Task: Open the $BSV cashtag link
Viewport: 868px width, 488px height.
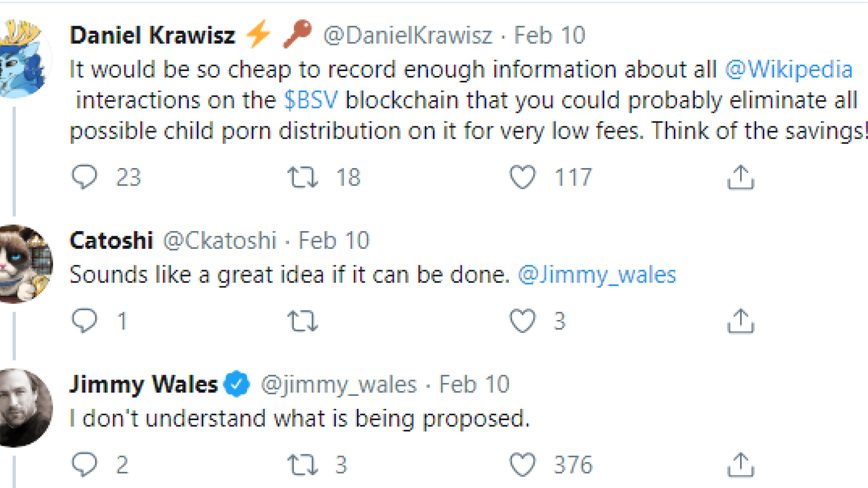Action: (311, 100)
